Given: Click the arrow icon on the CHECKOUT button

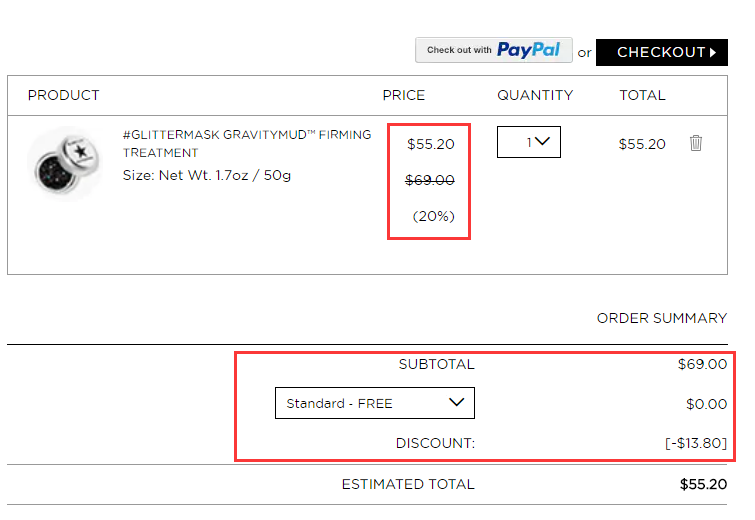Looking at the screenshot, I should coord(713,52).
